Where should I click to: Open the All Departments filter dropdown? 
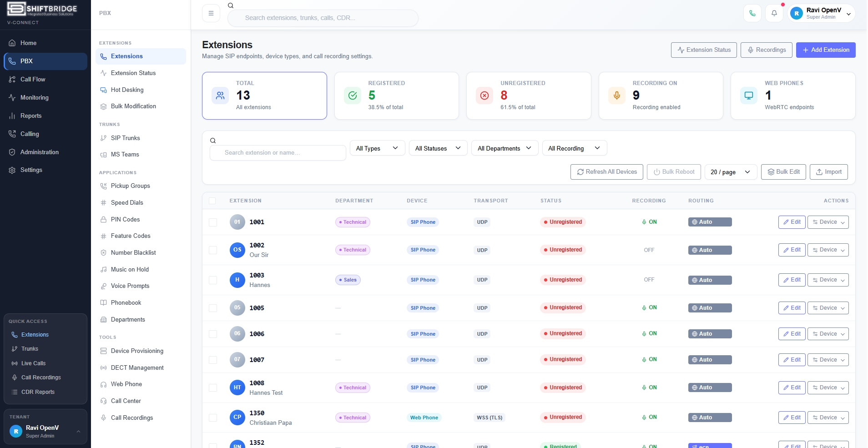pyautogui.click(x=505, y=148)
